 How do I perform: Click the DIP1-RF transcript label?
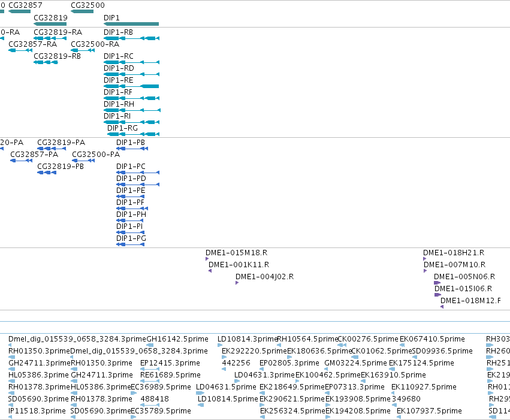(117, 92)
